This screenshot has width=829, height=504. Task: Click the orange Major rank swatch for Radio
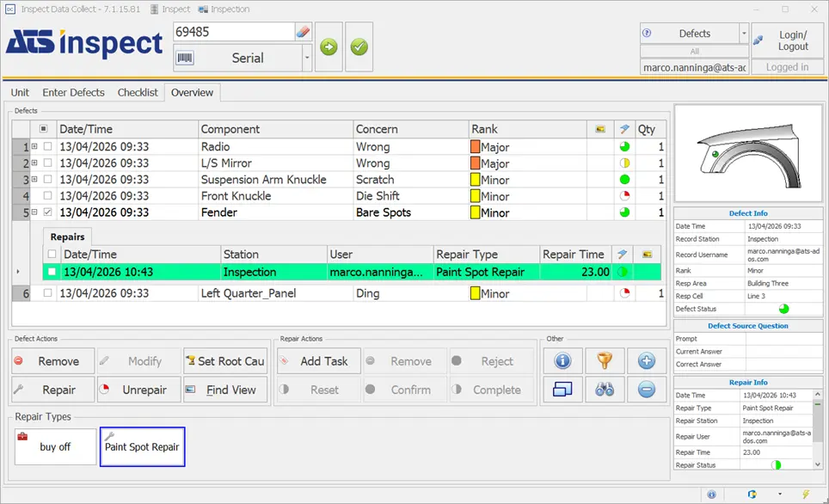[x=475, y=146]
